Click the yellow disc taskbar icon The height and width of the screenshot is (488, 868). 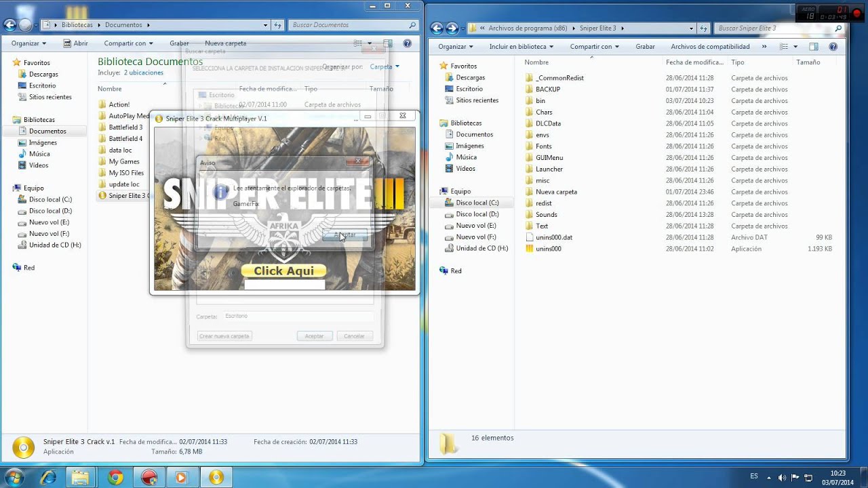[x=216, y=477]
